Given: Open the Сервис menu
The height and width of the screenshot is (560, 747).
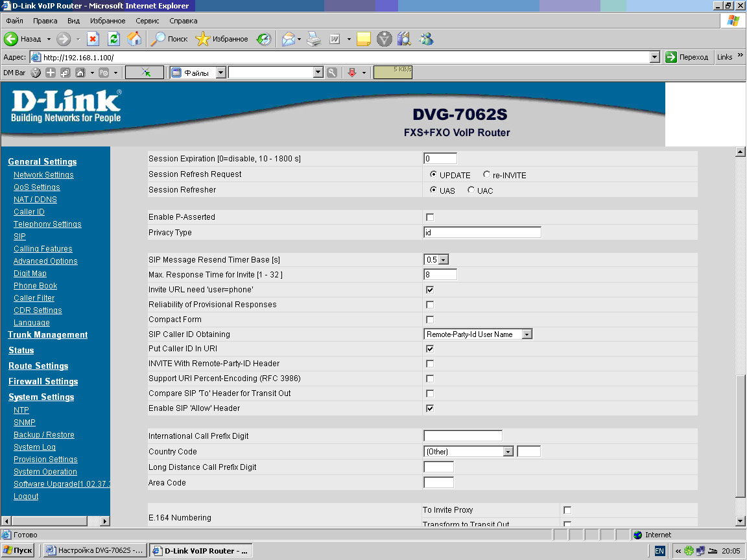Looking at the screenshot, I should click(x=147, y=21).
